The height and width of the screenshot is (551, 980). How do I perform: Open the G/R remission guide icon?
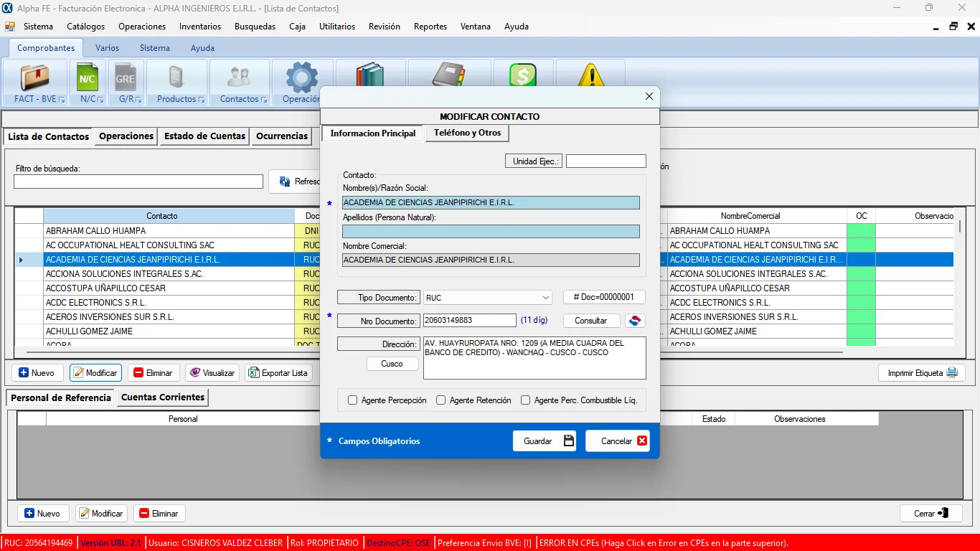click(126, 77)
